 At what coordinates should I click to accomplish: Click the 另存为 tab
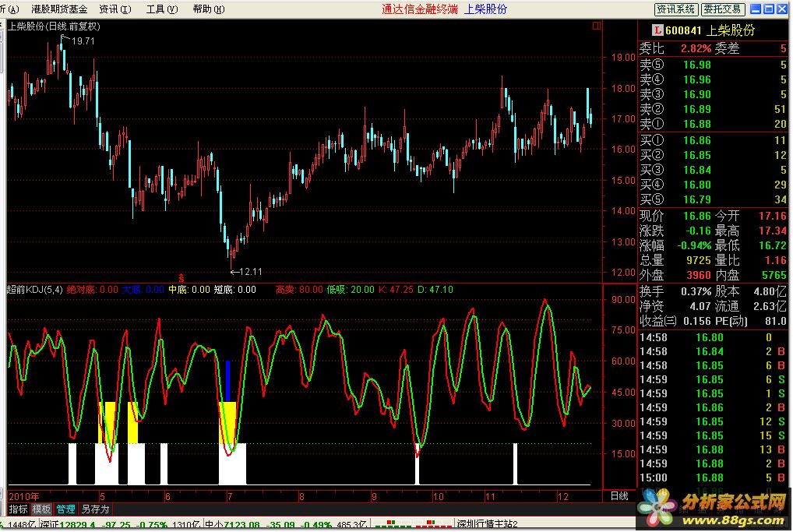click(x=95, y=509)
